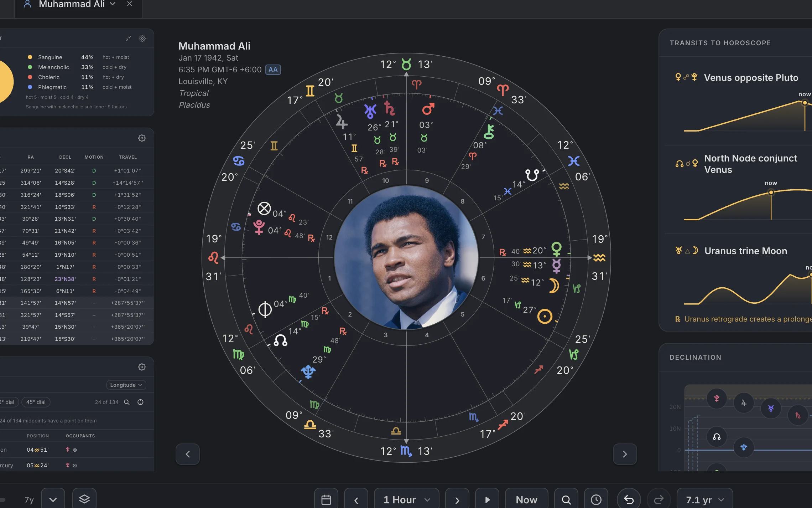Toggle the 45° dial option
The image size is (812, 508).
36,402
